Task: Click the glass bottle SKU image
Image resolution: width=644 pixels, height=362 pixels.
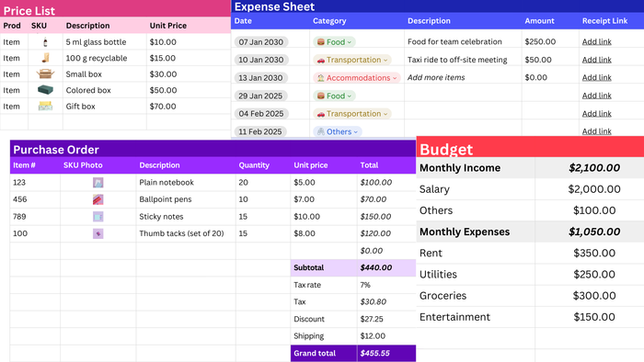Action: (45, 42)
